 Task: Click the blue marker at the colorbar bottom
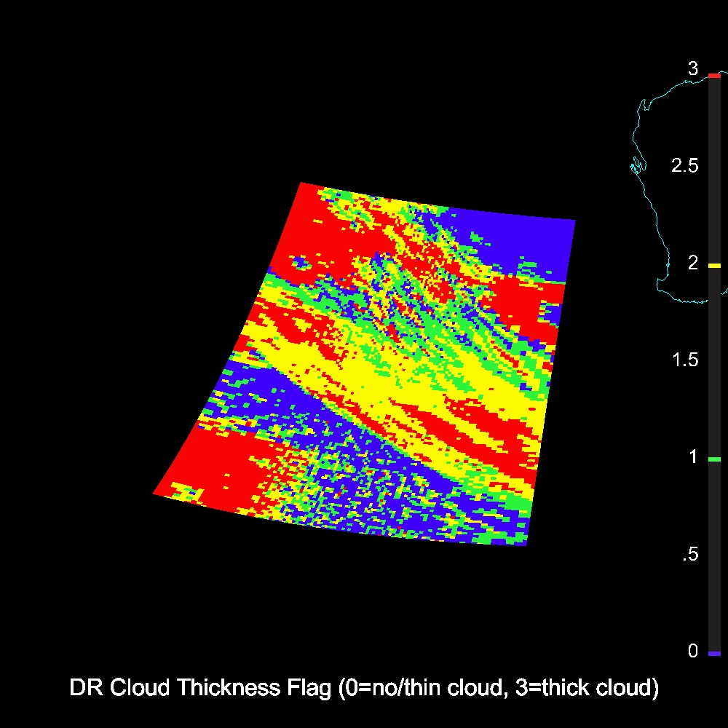pos(714,654)
